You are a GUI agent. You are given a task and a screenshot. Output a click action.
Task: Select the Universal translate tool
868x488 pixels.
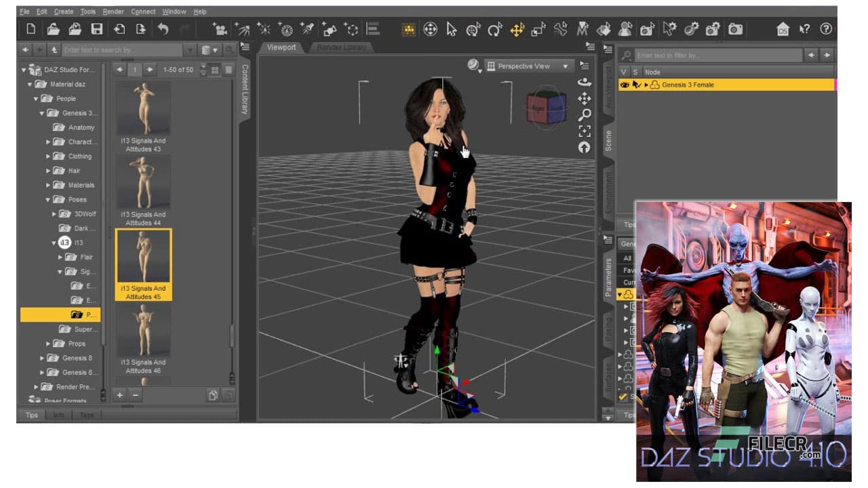[x=517, y=29]
